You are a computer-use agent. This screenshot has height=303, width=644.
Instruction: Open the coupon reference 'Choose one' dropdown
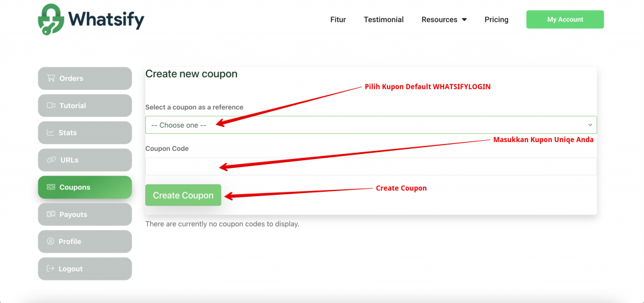[x=365, y=125]
